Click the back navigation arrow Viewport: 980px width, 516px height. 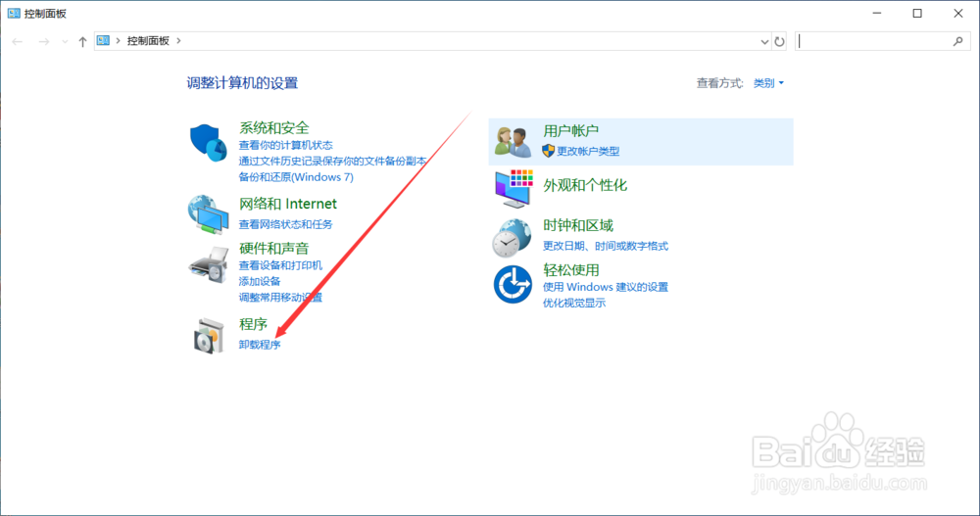click(18, 41)
